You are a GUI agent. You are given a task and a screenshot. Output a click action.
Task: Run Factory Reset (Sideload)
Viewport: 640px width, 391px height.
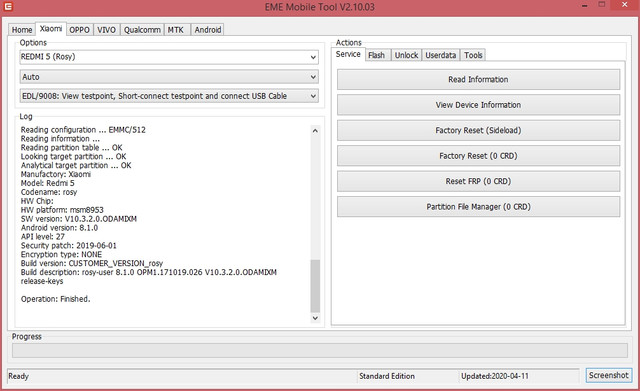(478, 130)
